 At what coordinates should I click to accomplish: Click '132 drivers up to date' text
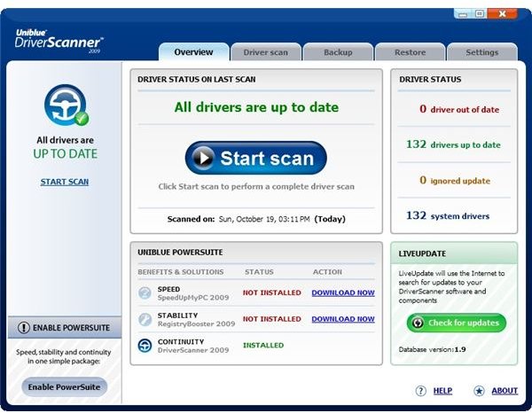coord(453,144)
